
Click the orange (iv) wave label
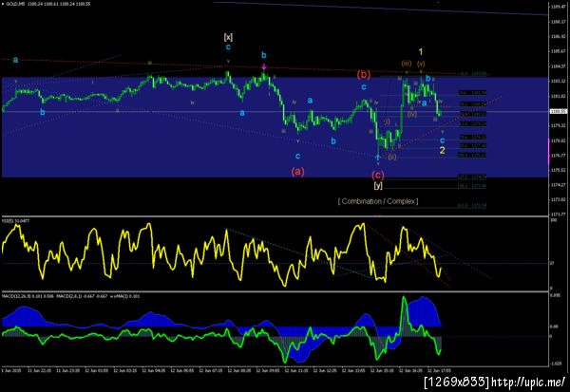pyautogui.click(x=412, y=115)
